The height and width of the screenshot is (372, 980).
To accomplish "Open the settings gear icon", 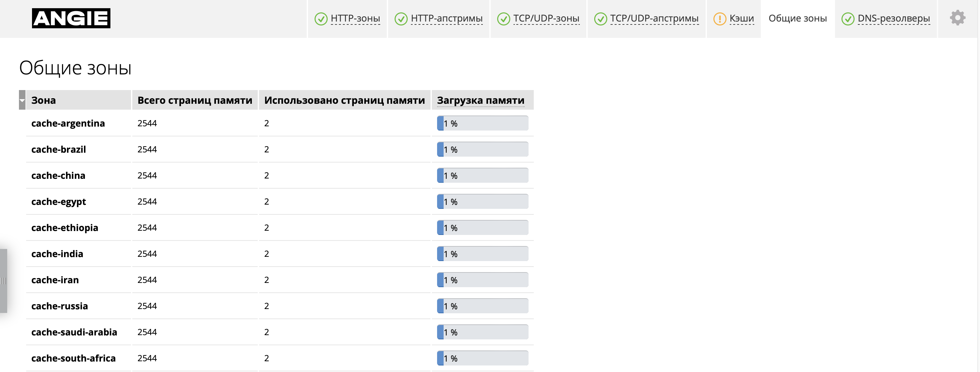I will 957,18.
